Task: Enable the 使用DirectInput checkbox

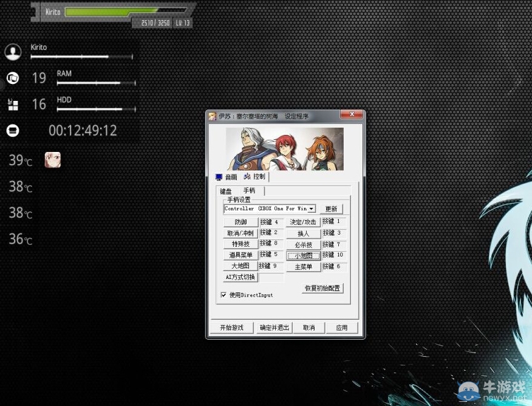Action: tap(223, 295)
